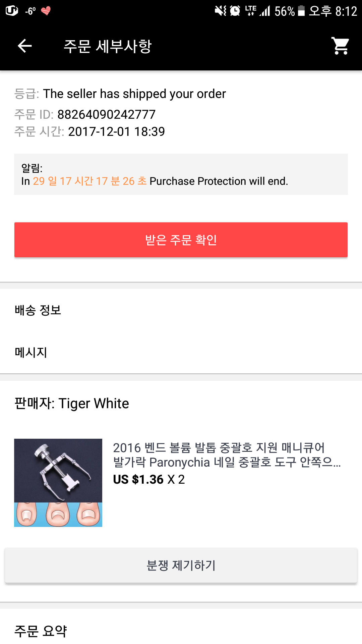Tap the alarm clock status icon

pyautogui.click(x=235, y=11)
